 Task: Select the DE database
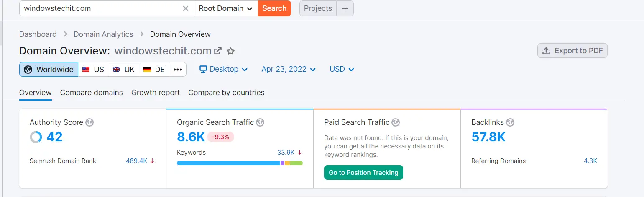pyautogui.click(x=154, y=70)
